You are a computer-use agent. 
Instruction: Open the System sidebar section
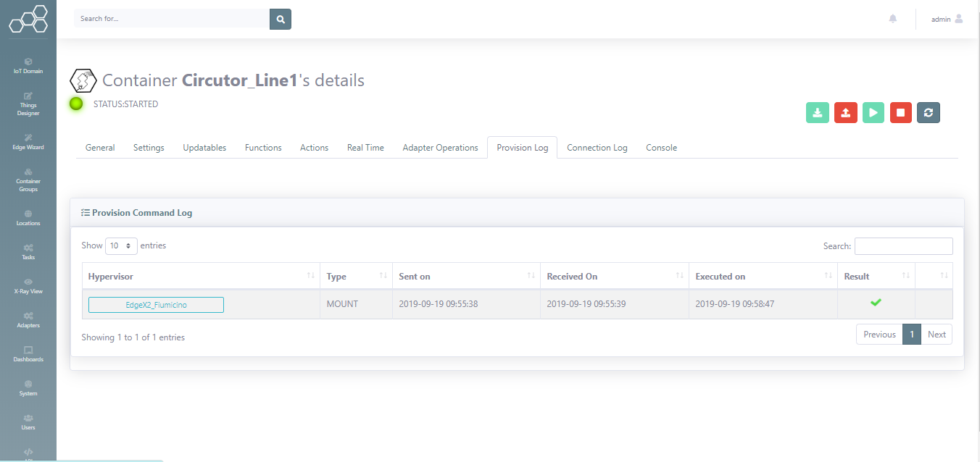[x=28, y=388]
